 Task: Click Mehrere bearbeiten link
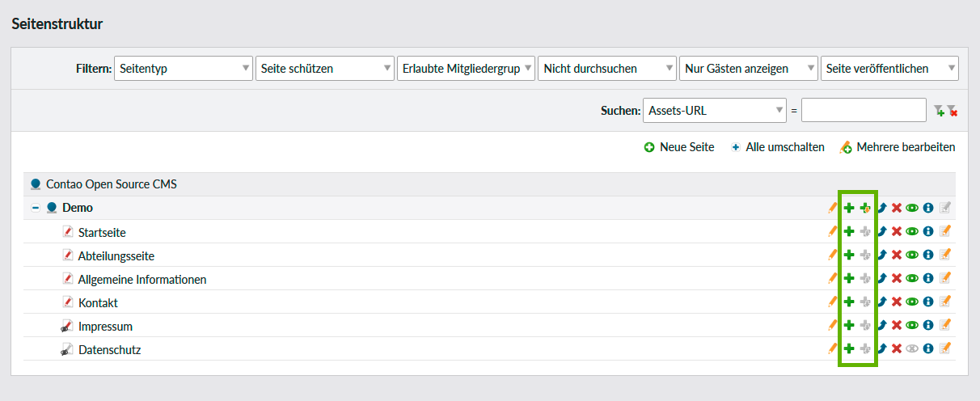pos(898,147)
